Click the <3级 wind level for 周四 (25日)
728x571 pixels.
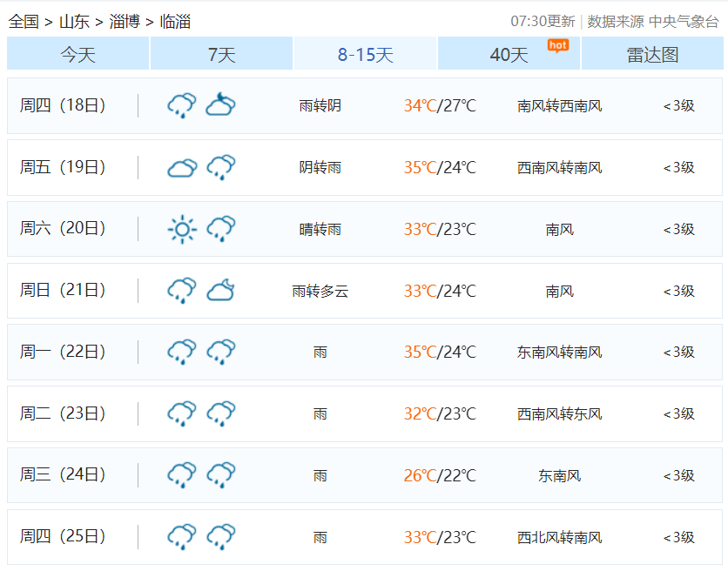pos(678,538)
